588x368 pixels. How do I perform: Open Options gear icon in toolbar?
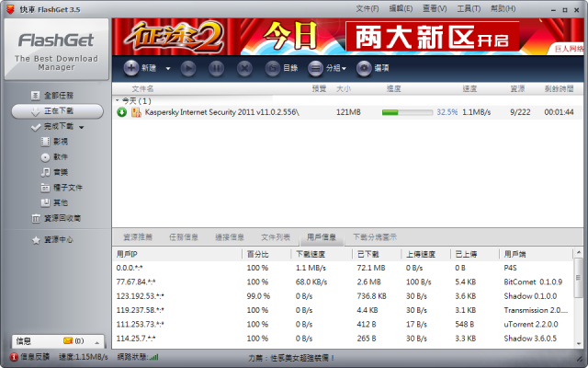tap(364, 69)
